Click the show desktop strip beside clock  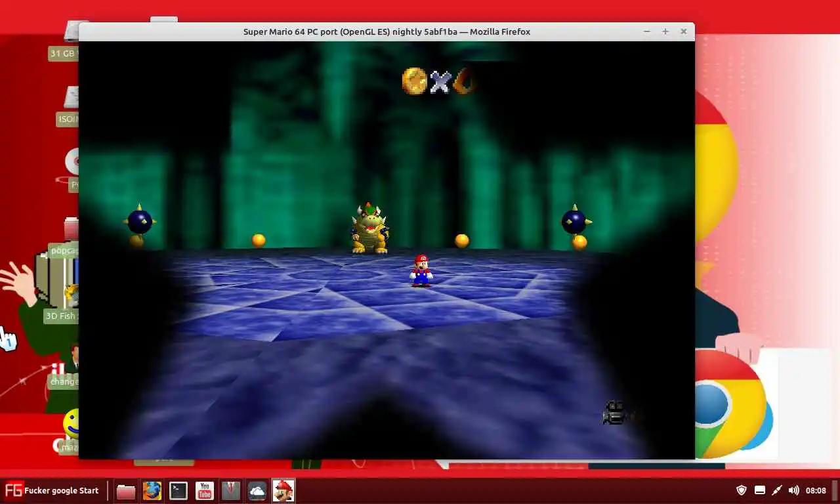[836, 490]
